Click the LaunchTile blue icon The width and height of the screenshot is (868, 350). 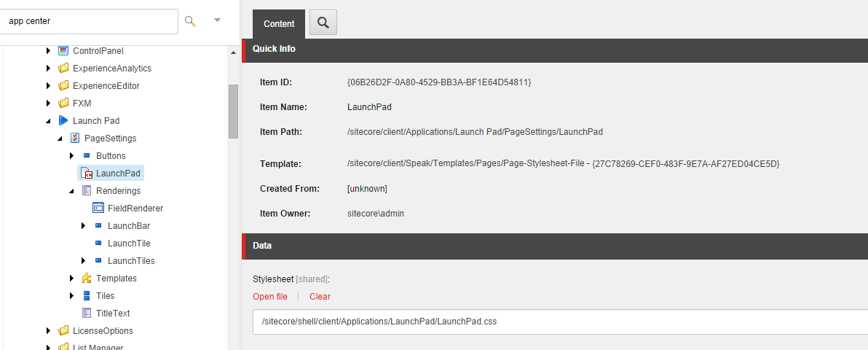click(98, 243)
